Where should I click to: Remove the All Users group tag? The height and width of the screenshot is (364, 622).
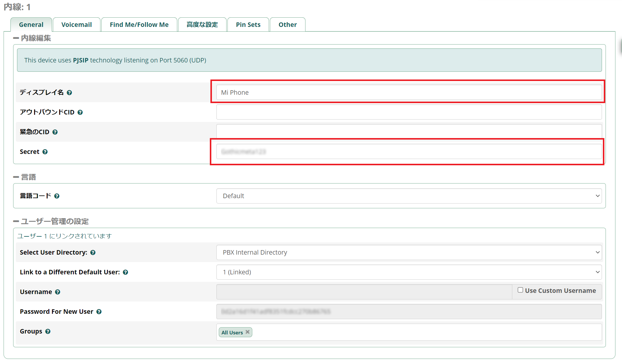tap(247, 332)
